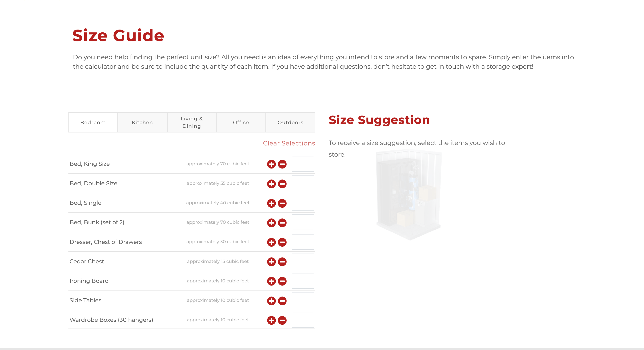Image resolution: width=644 pixels, height=350 pixels.
Task: Decrease Cedar Chest quantity
Action: click(x=282, y=262)
